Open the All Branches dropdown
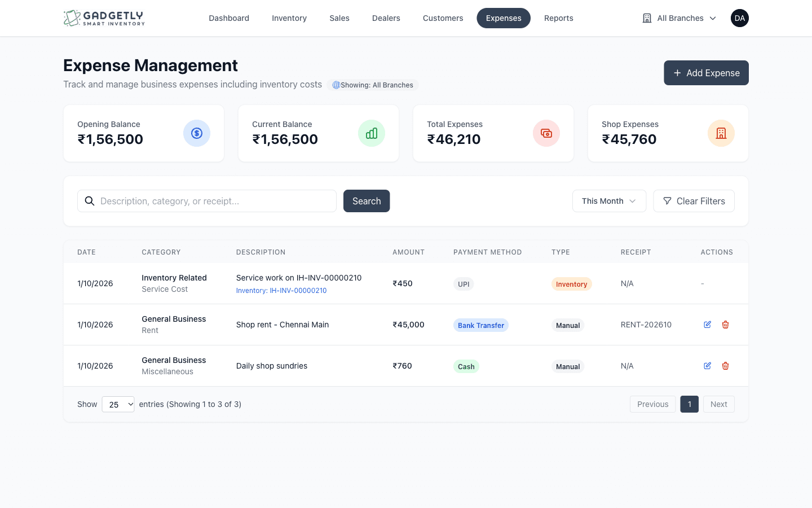Viewport: 812px width, 508px height. coord(679,18)
